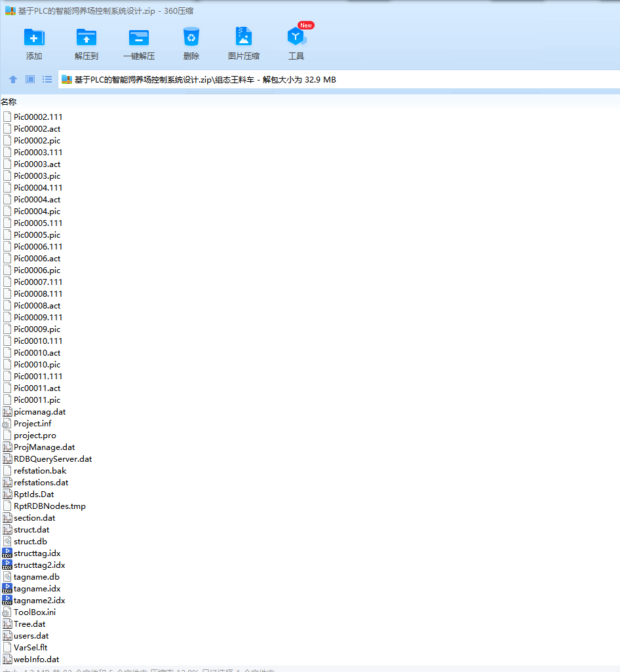Image resolution: width=620 pixels, height=672 pixels.
Task: Select file Pic00005.pic
Action: [31, 235]
